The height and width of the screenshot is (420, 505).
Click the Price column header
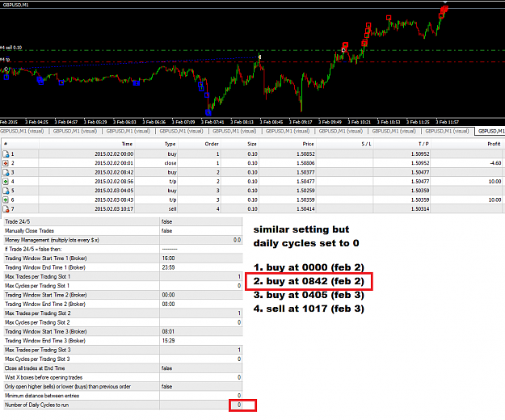[x=308, y=144]
